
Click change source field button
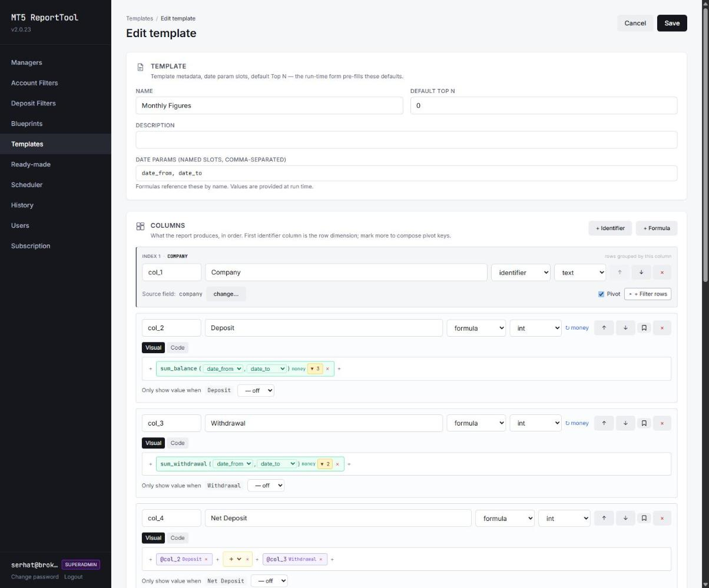pyautogui.click(x=226, y=294)
